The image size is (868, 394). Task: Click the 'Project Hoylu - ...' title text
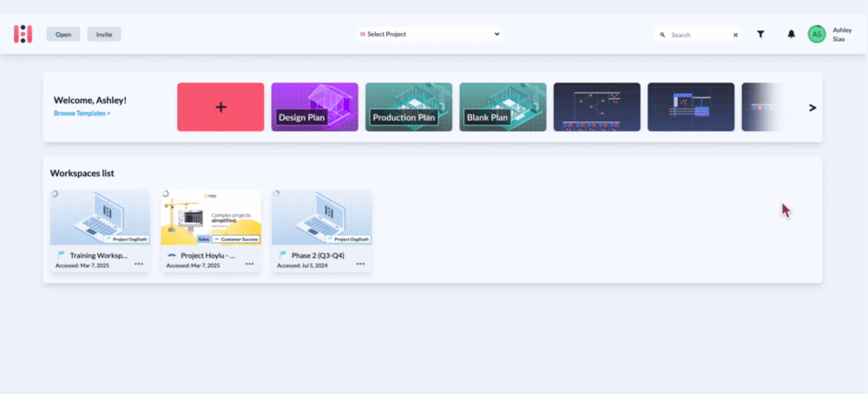pyautogui.click(x=207, y=256)
